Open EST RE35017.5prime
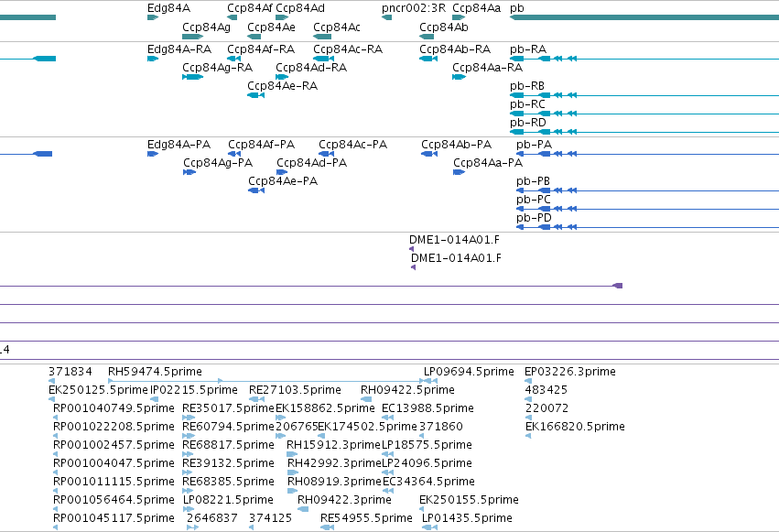The height and width of the screenshot is (532, 779). [x=228, y=408]
